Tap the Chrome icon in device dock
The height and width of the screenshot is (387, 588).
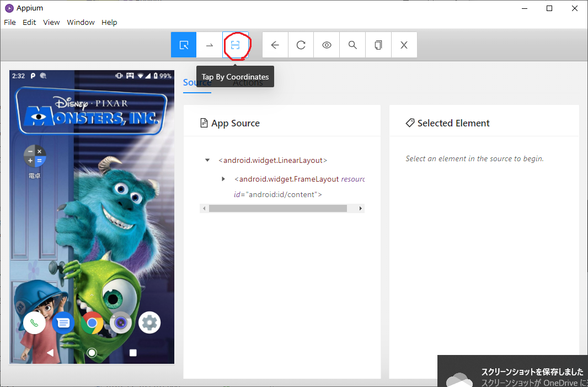click(x=92, y=323)
